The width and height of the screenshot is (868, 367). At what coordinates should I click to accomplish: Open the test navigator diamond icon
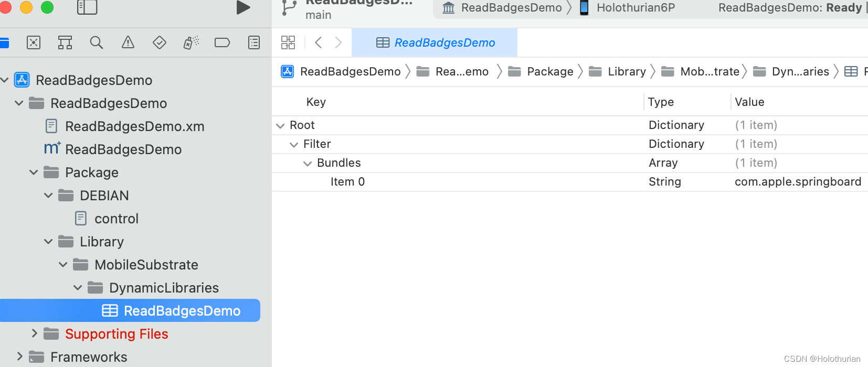[x=160, y=42]
